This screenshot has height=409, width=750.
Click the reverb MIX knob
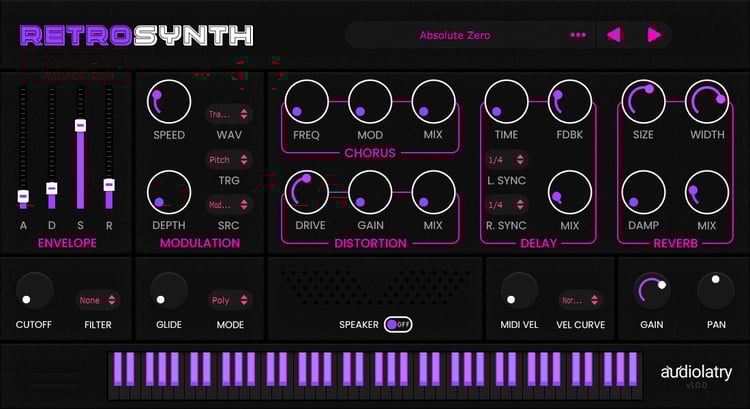point(707,192)
